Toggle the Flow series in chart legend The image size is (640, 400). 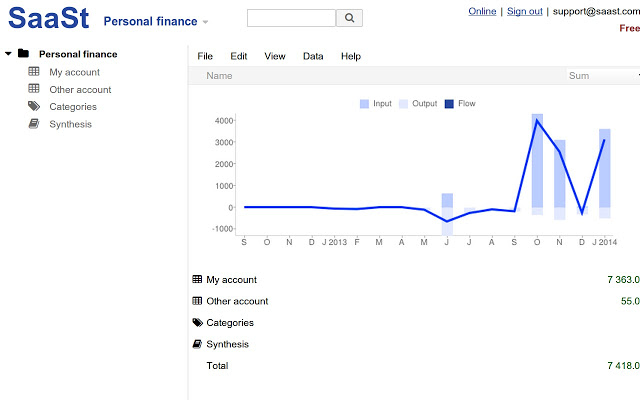click(460, 104)
